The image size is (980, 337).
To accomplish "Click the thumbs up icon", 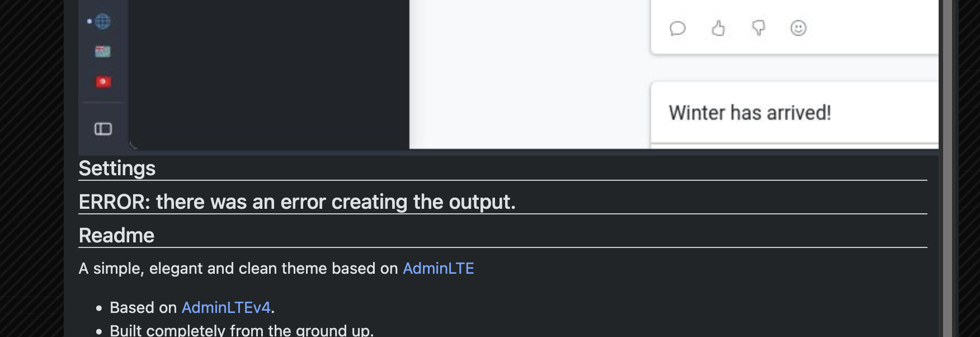I will [718, 28].
